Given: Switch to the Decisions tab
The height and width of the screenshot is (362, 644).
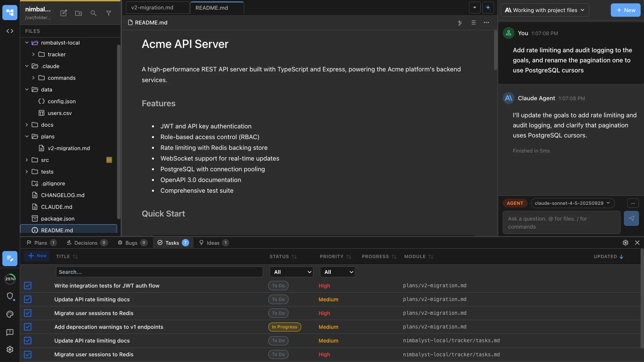Looking at the screenshot, I should click(x=87, y=243).
